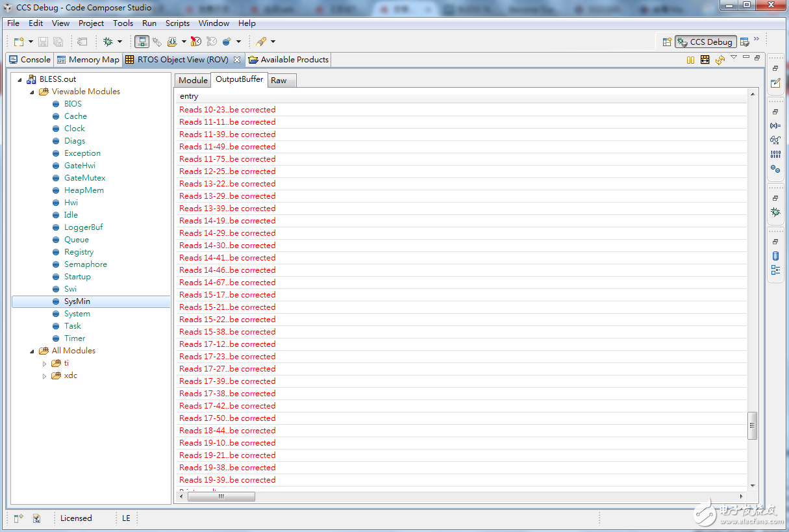Viewport: 789px width, 532px height.
Task: Open the Run menu
Action: coord(149,23)
